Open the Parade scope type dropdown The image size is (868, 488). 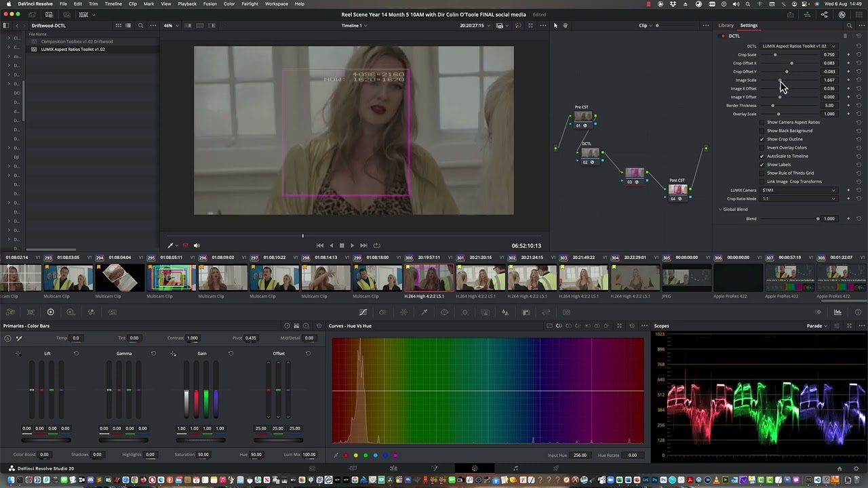[817, 326]
